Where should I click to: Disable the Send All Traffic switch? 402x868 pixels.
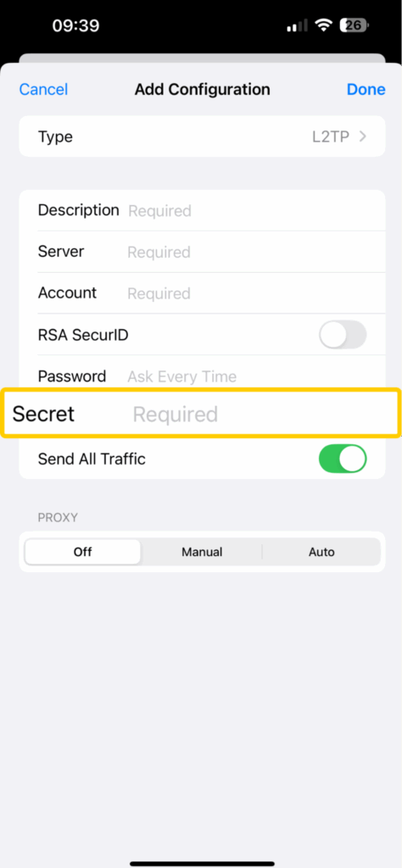343,459
